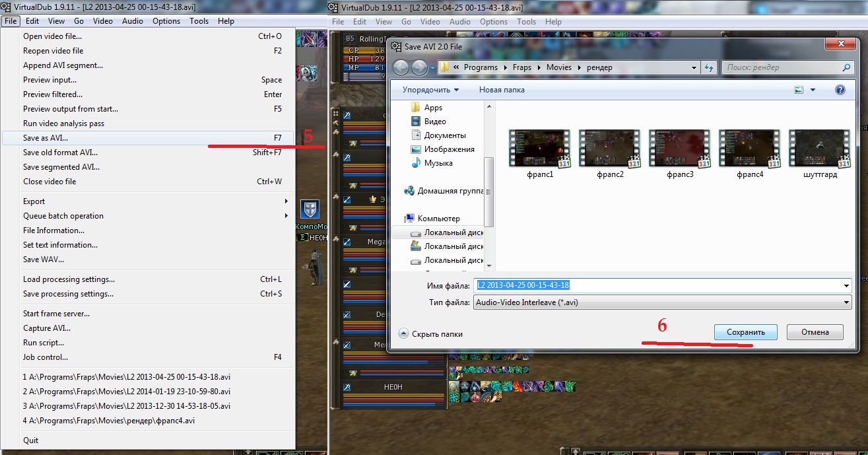Viewport: 868px width, 455px height.
Task: Collapse folders with Скрыть папки
Action: 430,334
